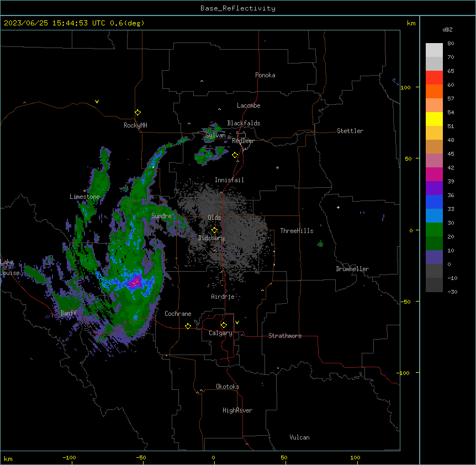
Task: Click the asterisk marker east of Innisfail
Action: click(x=277, y=167)
